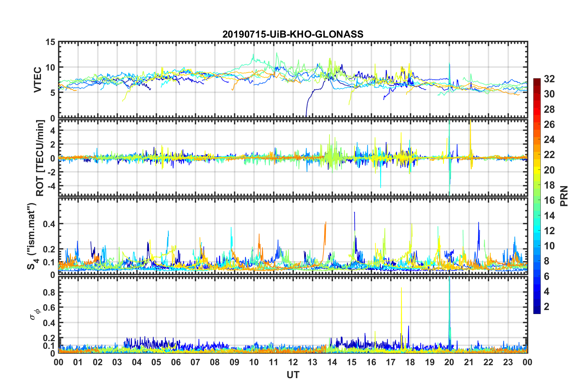This screenshot has height=392, width=586.
Task: Select colorbar tick label 24
Action: pos(549,140)
